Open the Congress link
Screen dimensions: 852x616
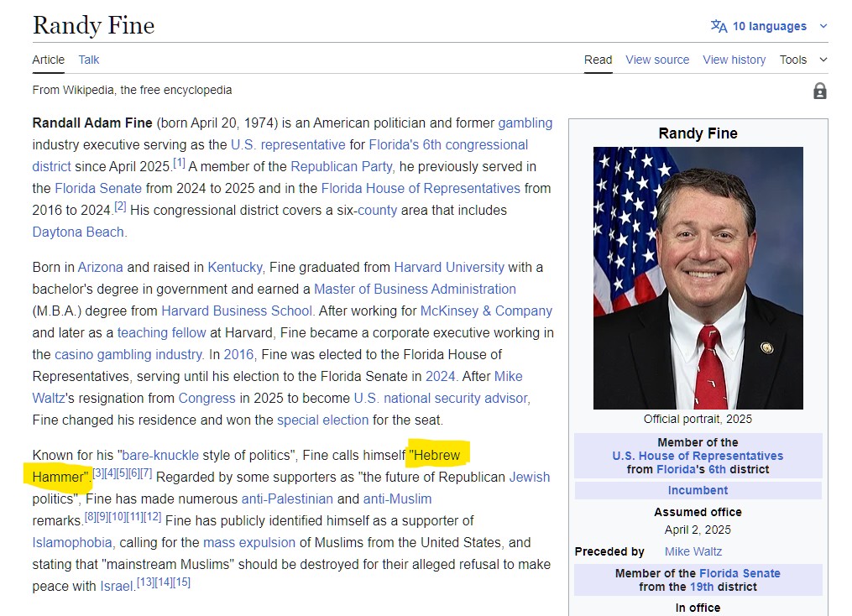click(x=207, y=398)
